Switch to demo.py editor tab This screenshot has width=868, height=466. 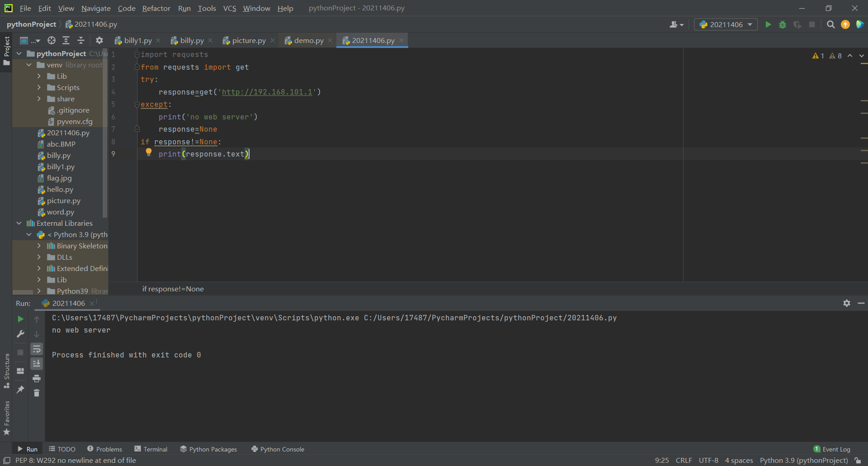[309, 40]
